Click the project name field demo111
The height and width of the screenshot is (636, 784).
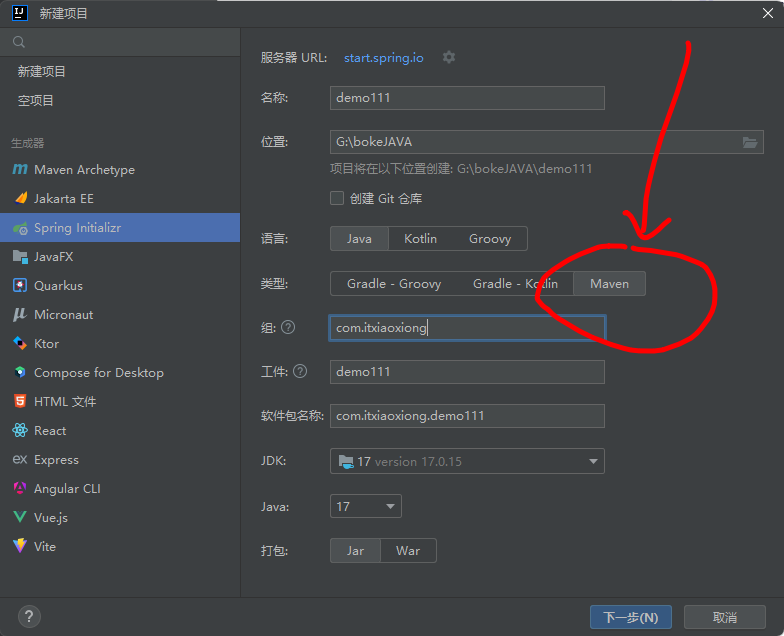click(467, 98)
